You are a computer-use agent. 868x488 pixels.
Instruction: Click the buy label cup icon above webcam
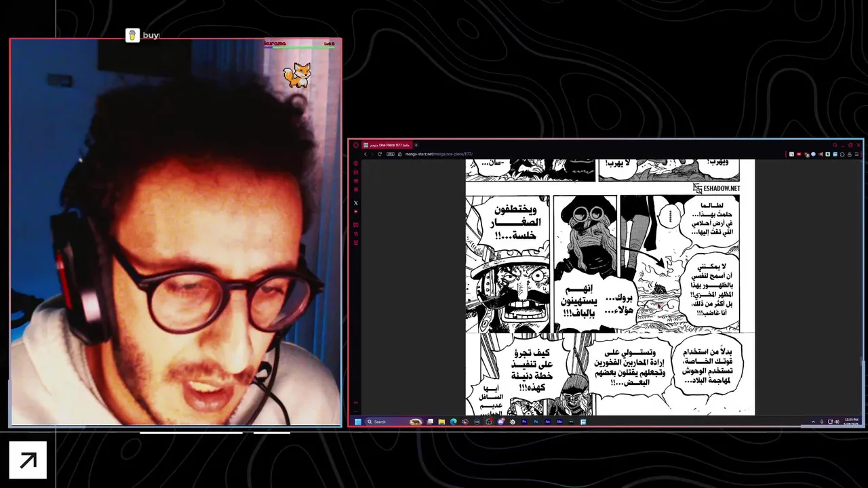pos(133,35)
